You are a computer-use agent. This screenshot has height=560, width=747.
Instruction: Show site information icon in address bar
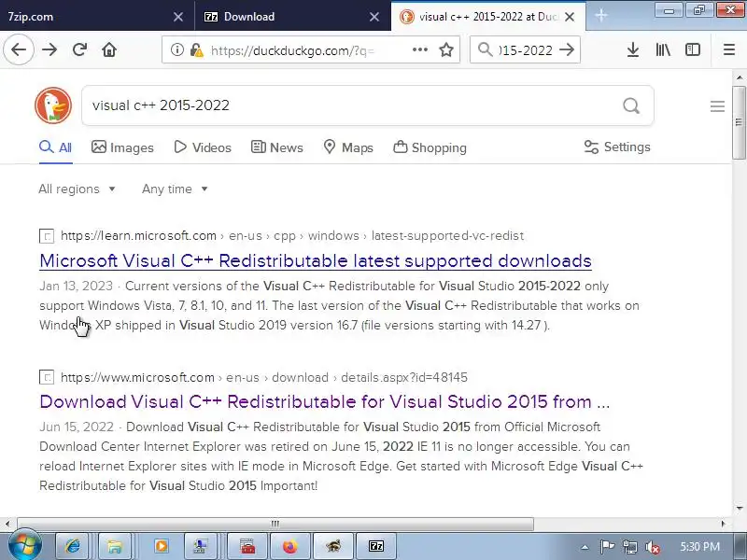[x=177, y=49]
